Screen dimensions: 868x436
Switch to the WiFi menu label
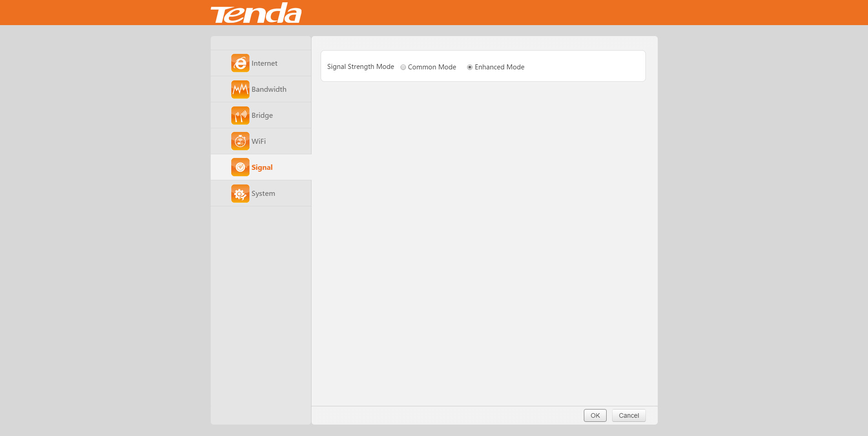pos(259,142)
